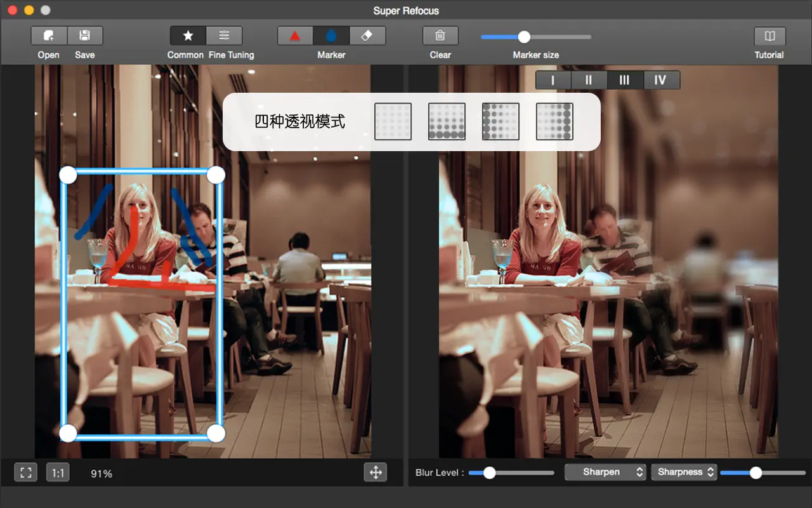Screen dimensions: 812x508
Task: Open the Tutorial
Action: coord(769,36)
